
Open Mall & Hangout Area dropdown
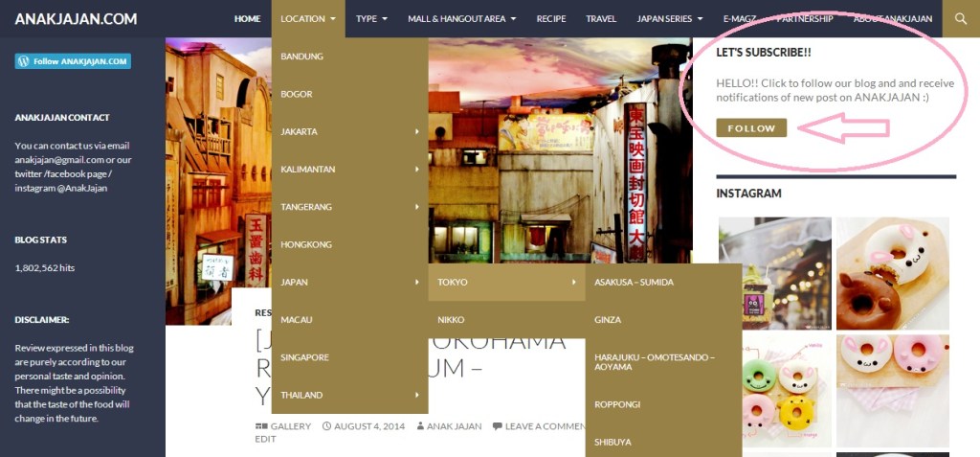pos(461,18)
